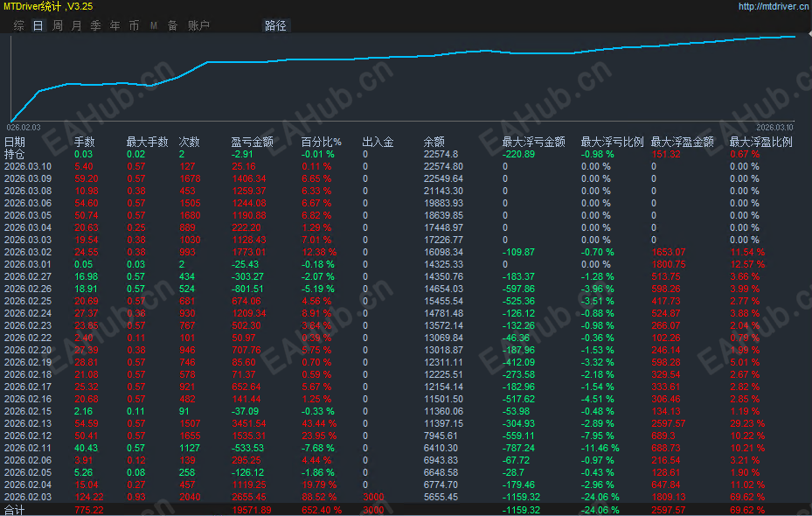The height and width of the screenshot is (516, 812).
Task: Click the 最大浮亏金额 column header
Action: 533,142
